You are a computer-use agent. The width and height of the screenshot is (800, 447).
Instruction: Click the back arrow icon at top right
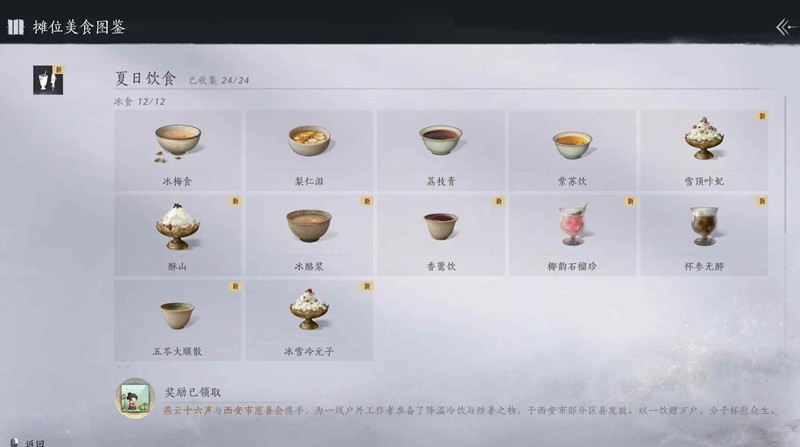(x=787, y=27)
